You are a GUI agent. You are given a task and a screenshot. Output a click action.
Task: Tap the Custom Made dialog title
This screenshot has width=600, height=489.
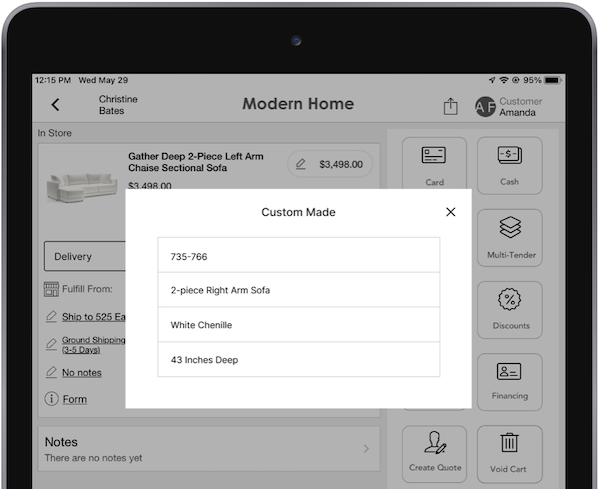[298, 212]
